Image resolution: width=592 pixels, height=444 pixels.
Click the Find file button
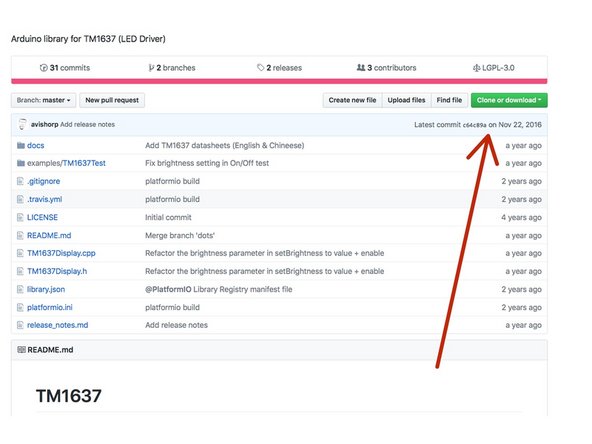[x=449, y=100]
